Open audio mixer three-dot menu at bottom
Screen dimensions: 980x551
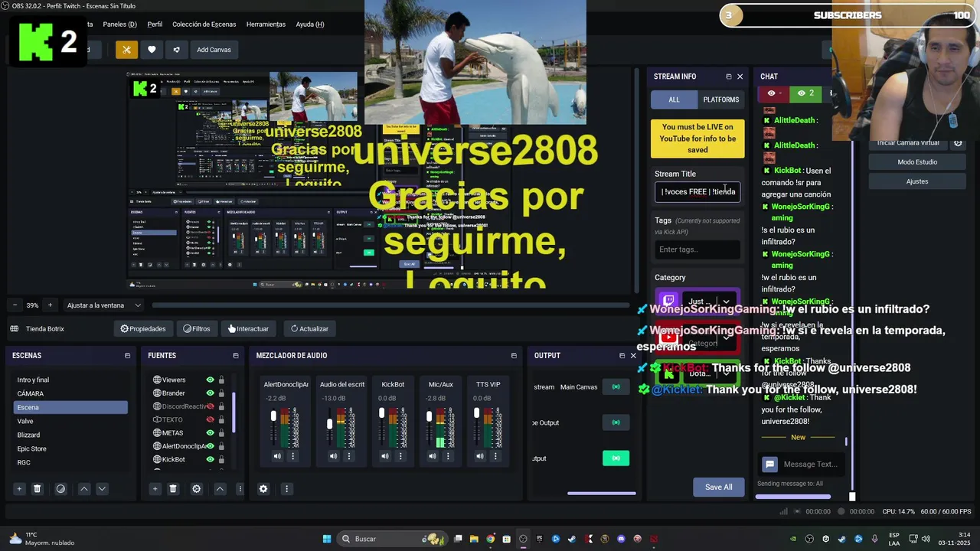(x=286, y=489)
